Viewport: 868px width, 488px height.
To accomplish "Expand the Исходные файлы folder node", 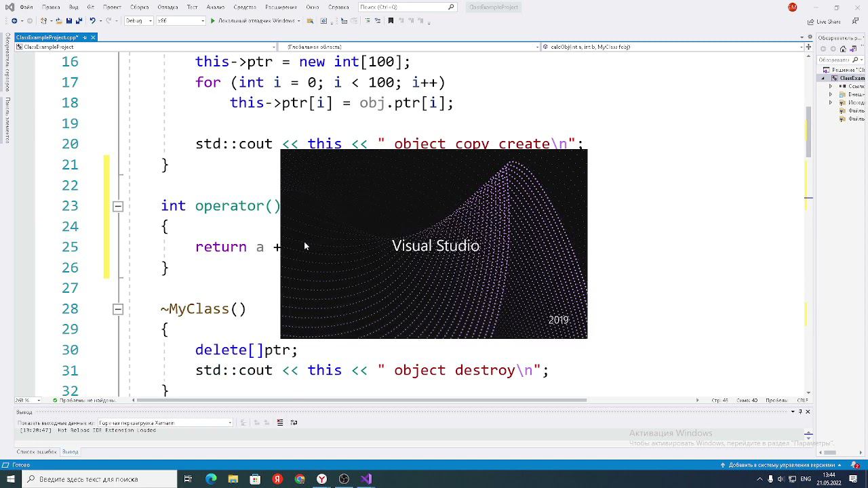I will click(x=831, y=102).
